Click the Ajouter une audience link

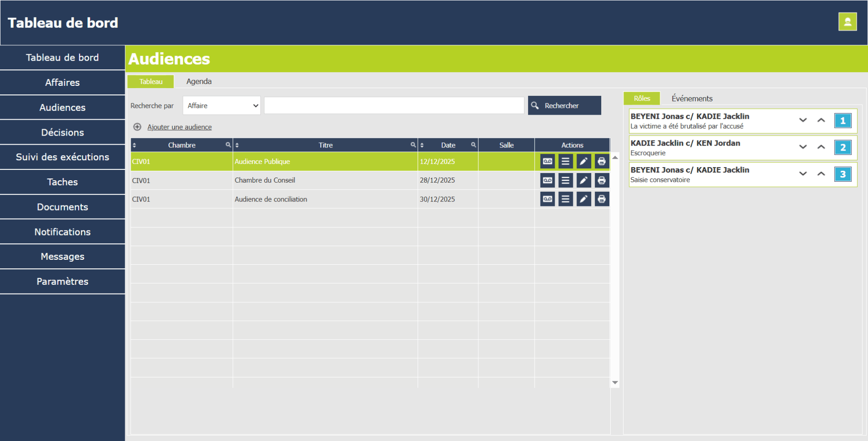(x=179, y=127)
